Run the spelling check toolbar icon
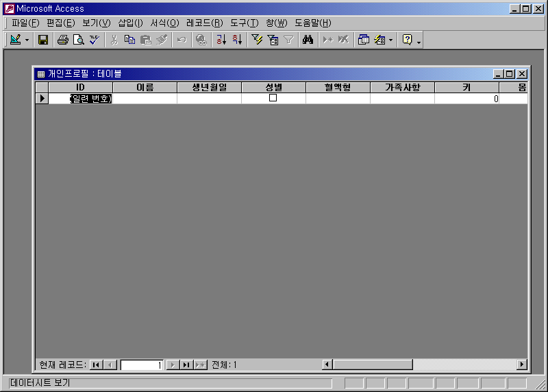Image resolution: width=548 pixels, height=392 pixels. point(95,40)
